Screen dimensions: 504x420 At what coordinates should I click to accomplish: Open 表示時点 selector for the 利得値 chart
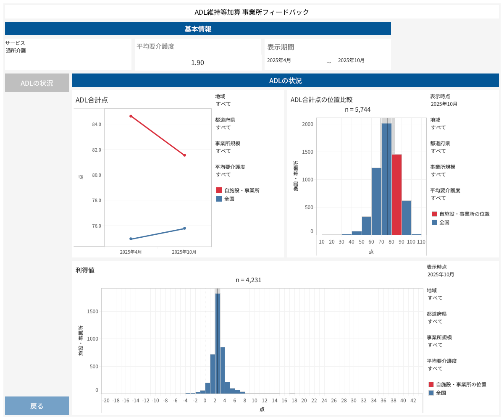click(x=441, y=274)
